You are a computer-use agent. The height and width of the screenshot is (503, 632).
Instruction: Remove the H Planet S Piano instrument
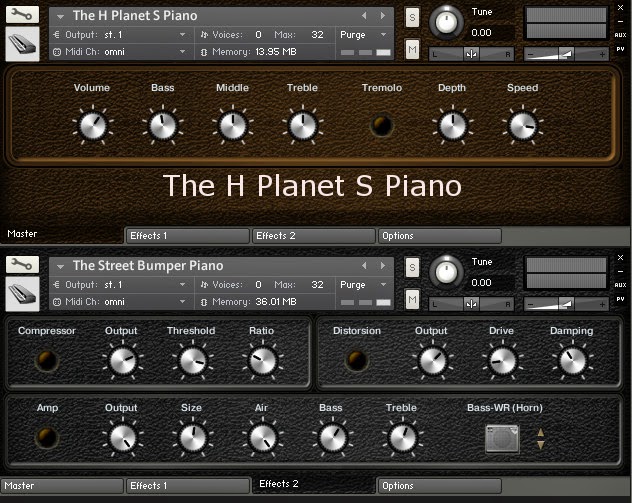(620, 8)
